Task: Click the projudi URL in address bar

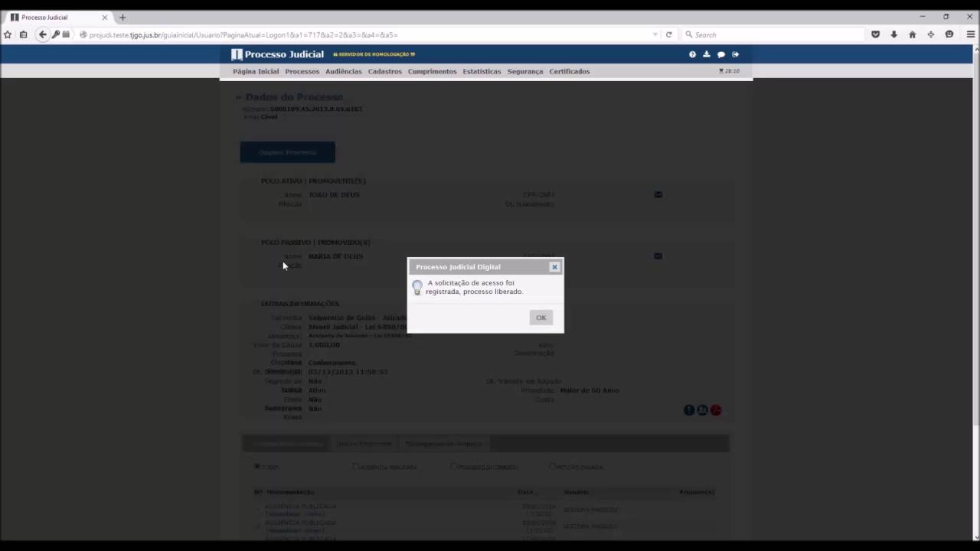Action: tap(243, 34)
